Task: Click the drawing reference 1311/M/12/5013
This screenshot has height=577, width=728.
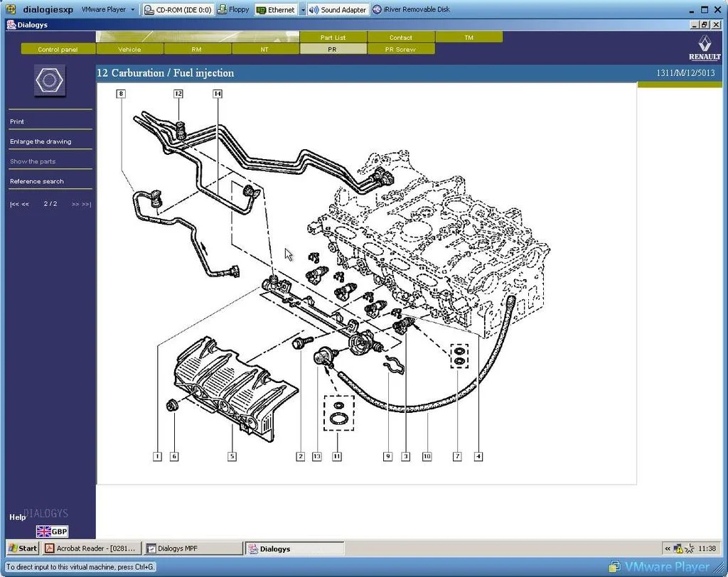Action: point(685,73)
